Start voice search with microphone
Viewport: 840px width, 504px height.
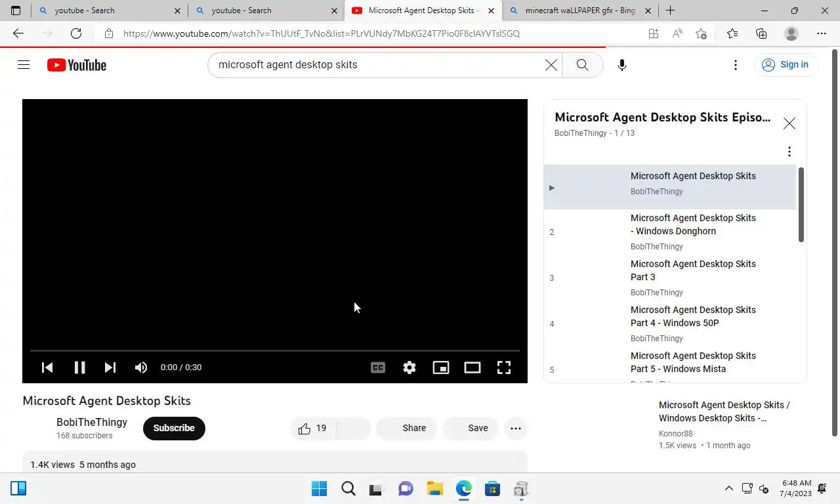coord(622,65)
